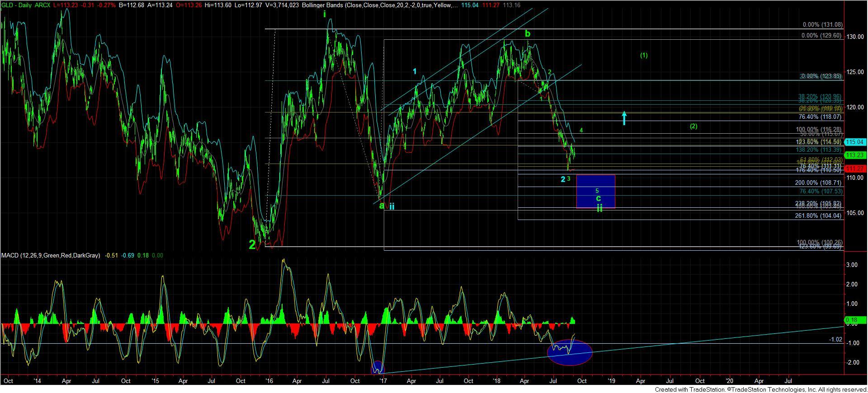Click the red 111.27 lower band tag
Image resolution: width=868 pixels, height=393 pixels.
(855, 168)
